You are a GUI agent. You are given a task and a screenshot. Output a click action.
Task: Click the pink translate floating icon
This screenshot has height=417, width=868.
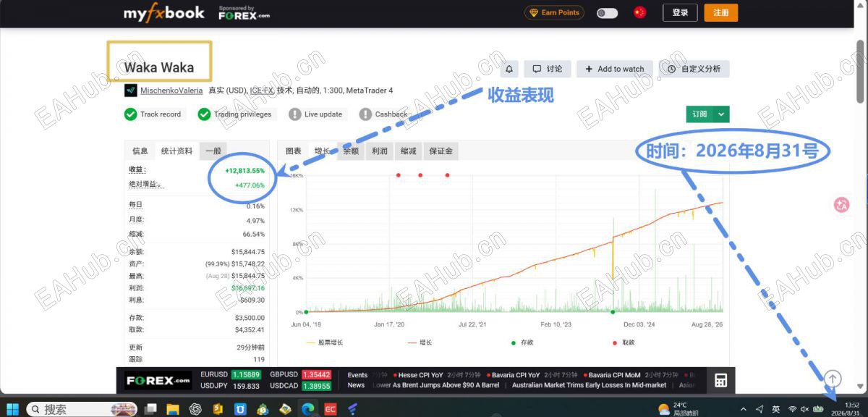point(841,206)
